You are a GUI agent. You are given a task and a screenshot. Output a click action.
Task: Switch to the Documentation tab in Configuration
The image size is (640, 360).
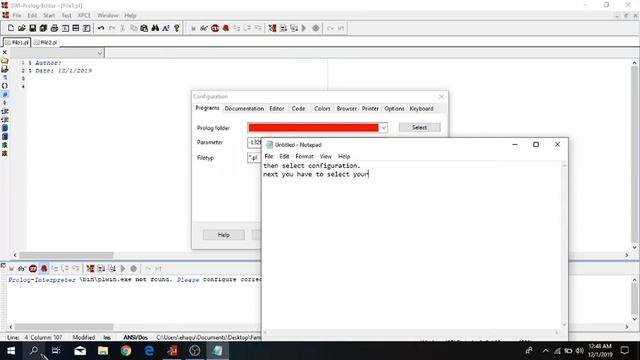coord(244,109)
